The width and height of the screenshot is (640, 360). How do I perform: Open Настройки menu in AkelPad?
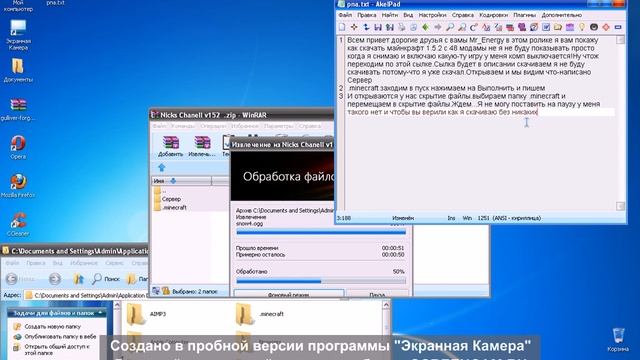pyautogui.click(x=432, y=15)
